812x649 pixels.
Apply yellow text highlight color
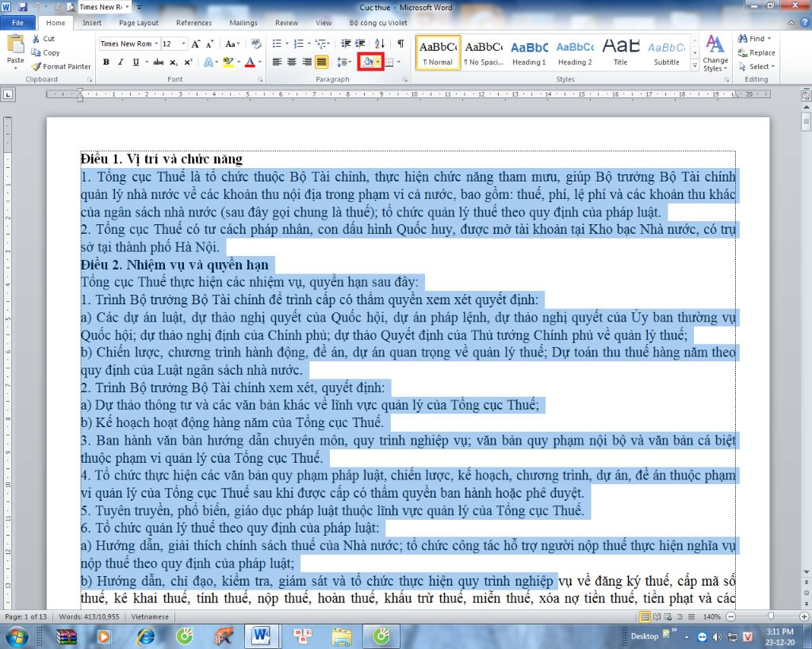[228, 62]
